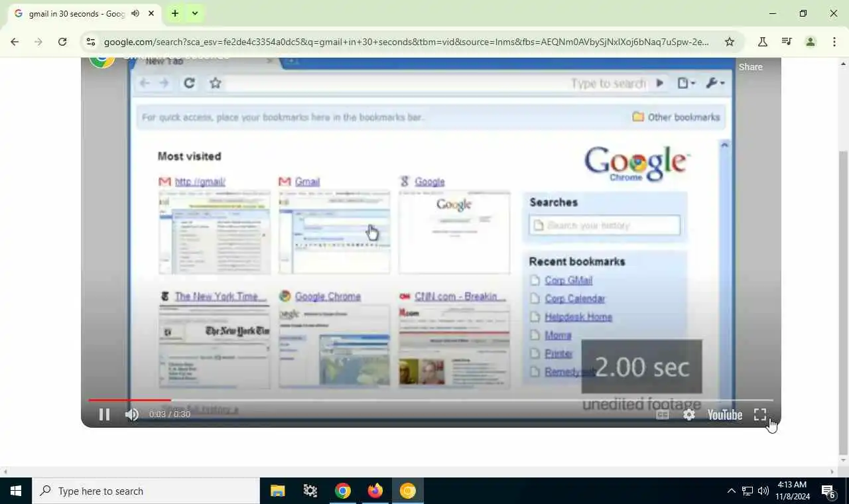Select the URL address bar

coord(406,42)
